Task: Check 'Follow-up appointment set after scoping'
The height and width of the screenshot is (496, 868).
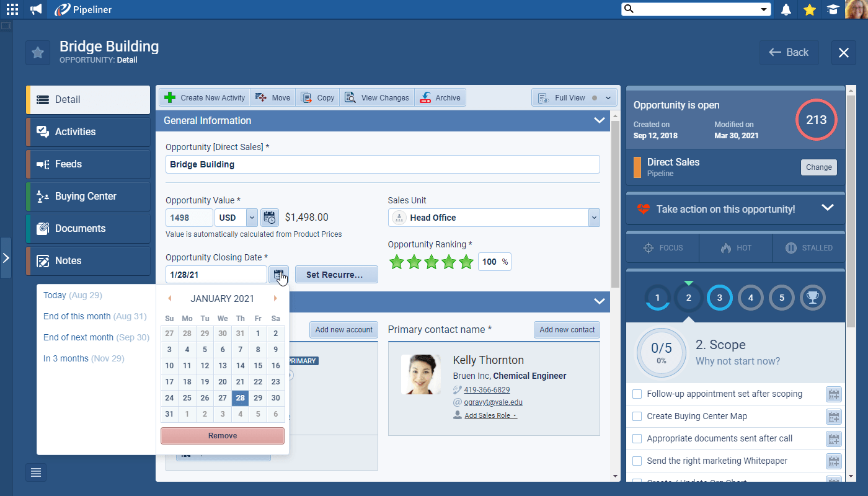Action: pyautogui.click(x=637, y=394)
